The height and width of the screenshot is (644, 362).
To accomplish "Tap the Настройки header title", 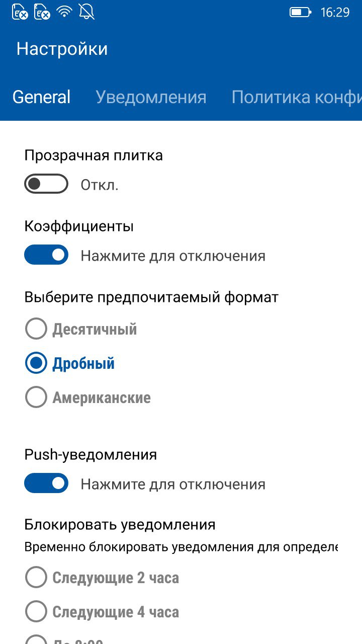I will coord(62,49).
